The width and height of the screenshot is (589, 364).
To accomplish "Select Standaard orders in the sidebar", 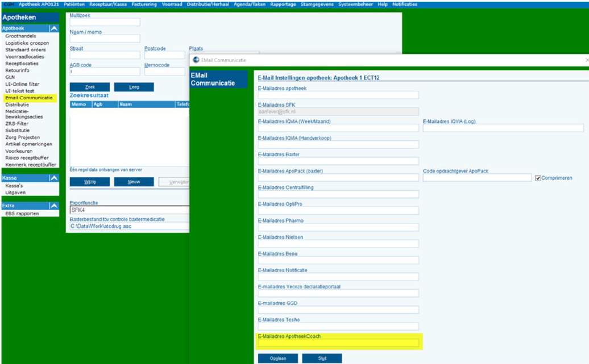I will 26,50.
